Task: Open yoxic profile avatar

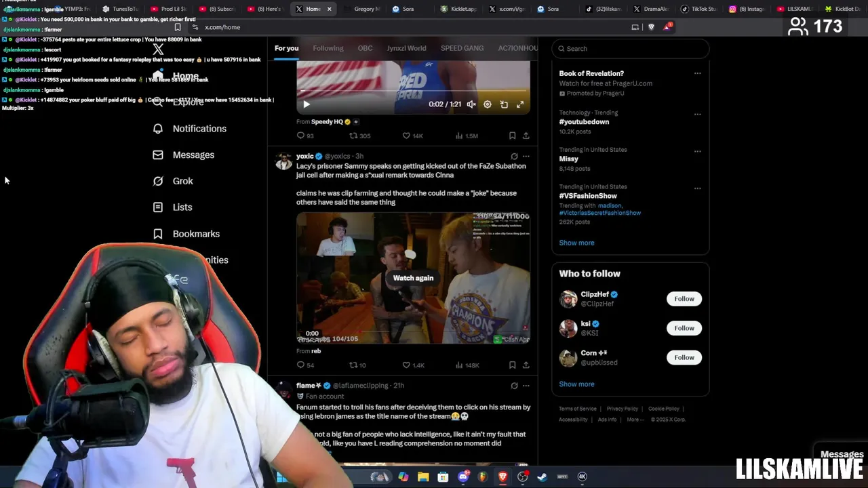Action: [x=283, y=161]
